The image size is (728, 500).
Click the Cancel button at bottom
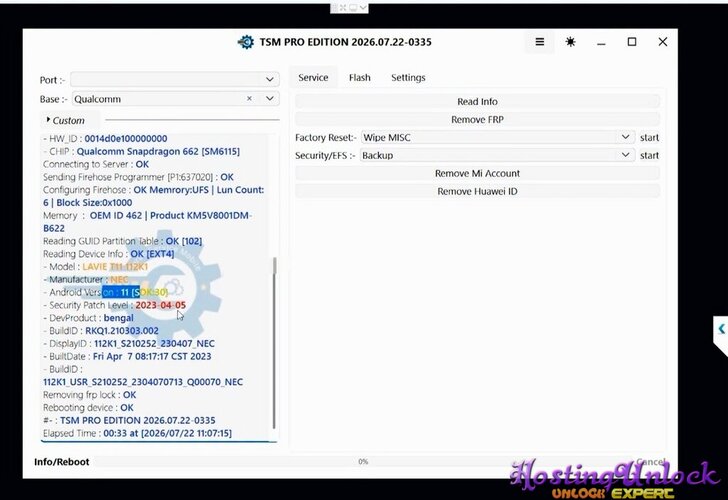651,461
